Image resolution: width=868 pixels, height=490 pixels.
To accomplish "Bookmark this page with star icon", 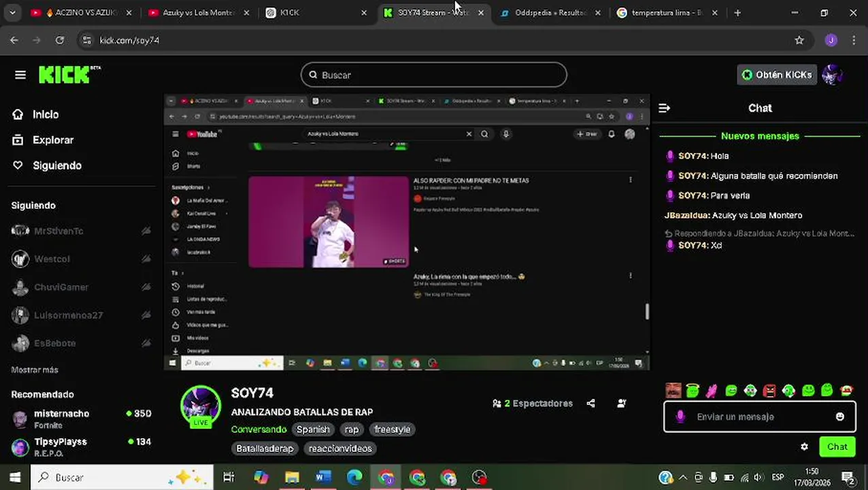I will [x=799, y=40].
